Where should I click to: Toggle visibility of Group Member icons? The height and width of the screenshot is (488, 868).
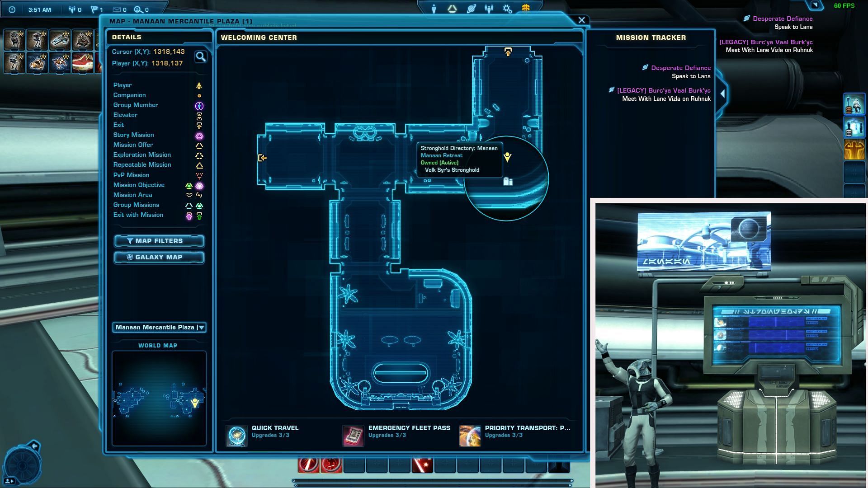(199, 105)
